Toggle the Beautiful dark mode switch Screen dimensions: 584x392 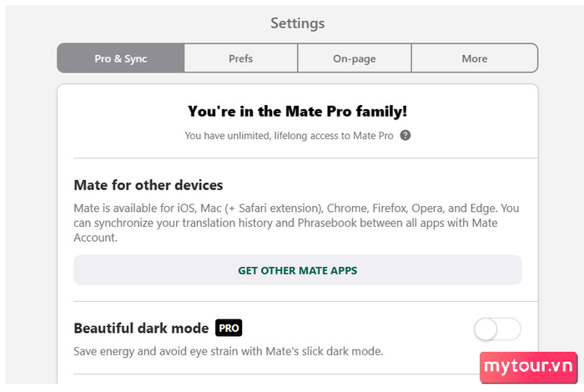point(497,329)
